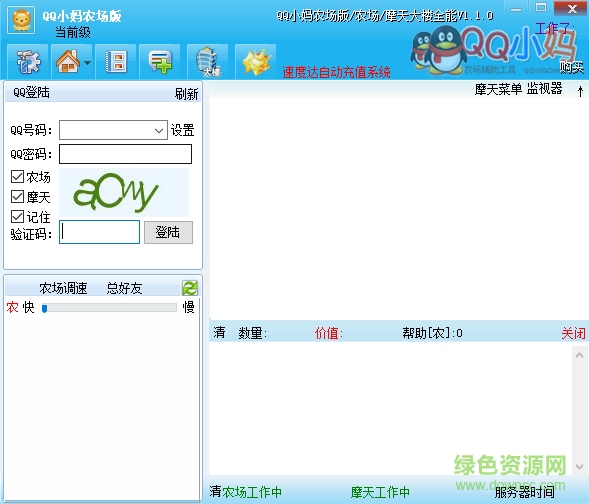Click the lion app logo icon
This screenshot has width=589, height=504.
21,20
